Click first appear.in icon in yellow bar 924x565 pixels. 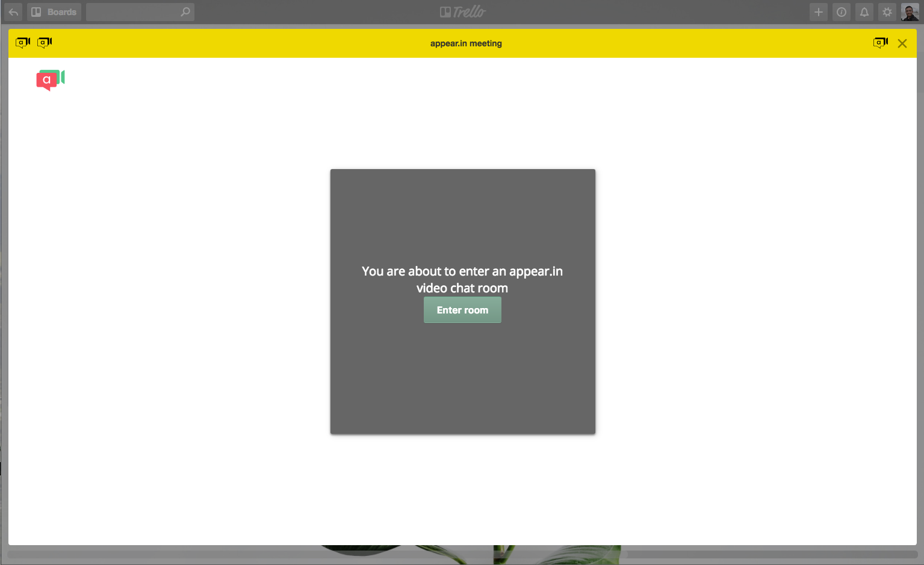23,43
